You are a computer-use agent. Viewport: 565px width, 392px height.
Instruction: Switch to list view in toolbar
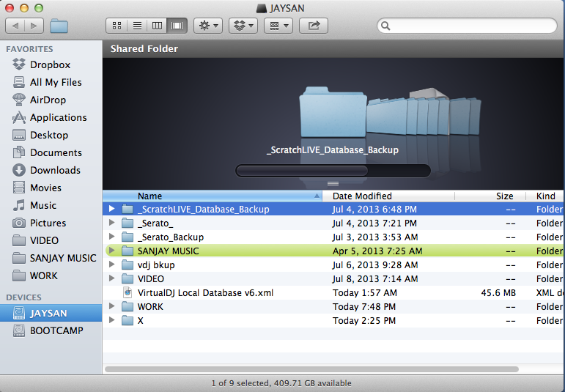136,26
